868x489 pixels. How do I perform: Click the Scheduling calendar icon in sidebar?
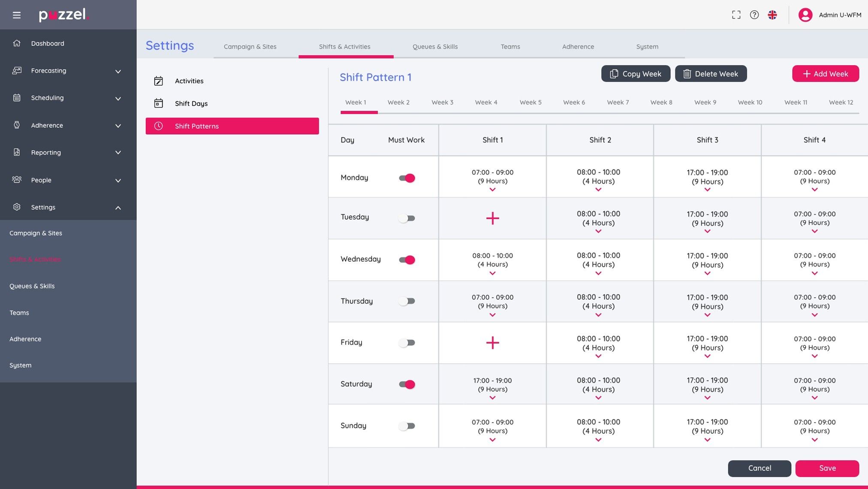pyautogui.click(x=17, y=98)
